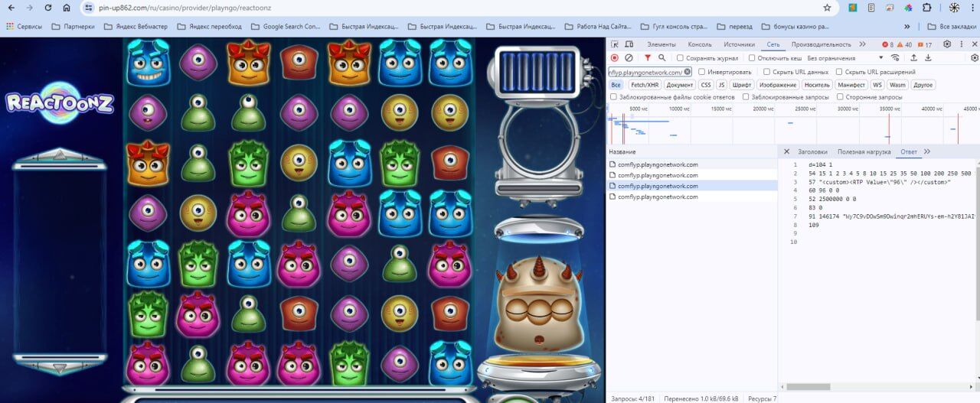980x403 pixels.
Task: Switch to the 'Консоль' DevTools tab
Action: 699,44
